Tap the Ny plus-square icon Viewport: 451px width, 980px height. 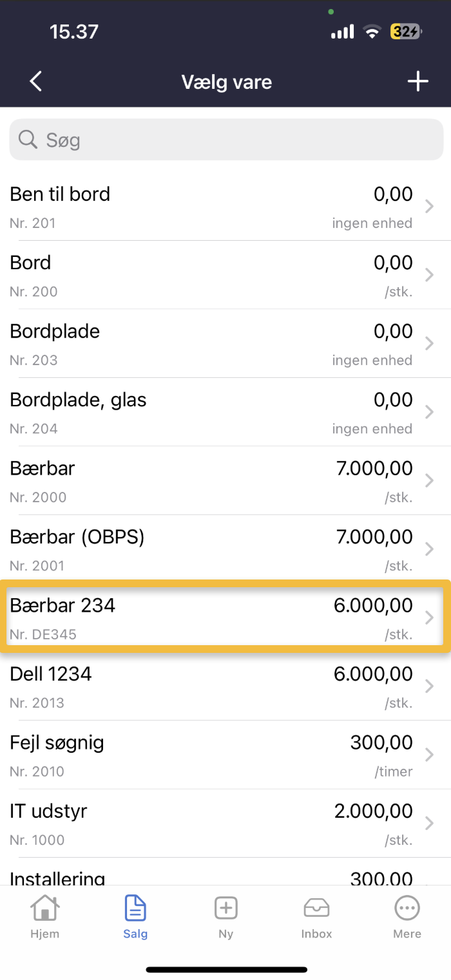225,909
